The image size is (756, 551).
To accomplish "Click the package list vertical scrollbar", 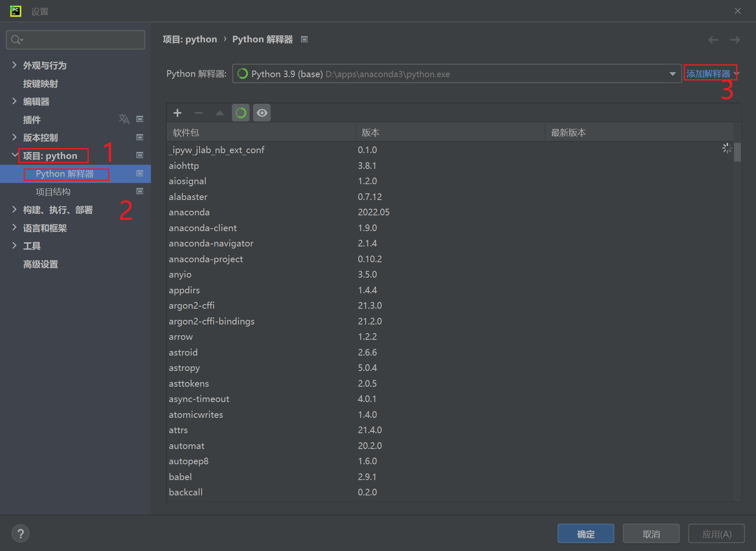I will (x=737, y=153).
